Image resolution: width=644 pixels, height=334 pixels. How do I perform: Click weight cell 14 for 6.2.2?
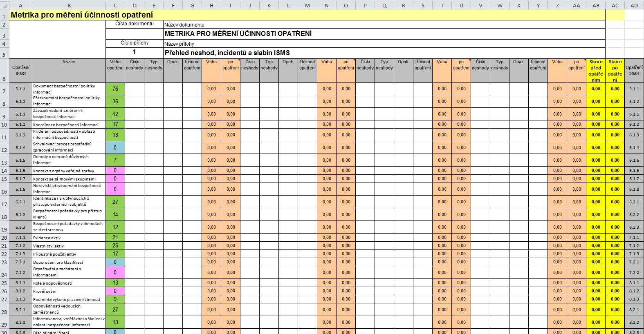point(115,215)
